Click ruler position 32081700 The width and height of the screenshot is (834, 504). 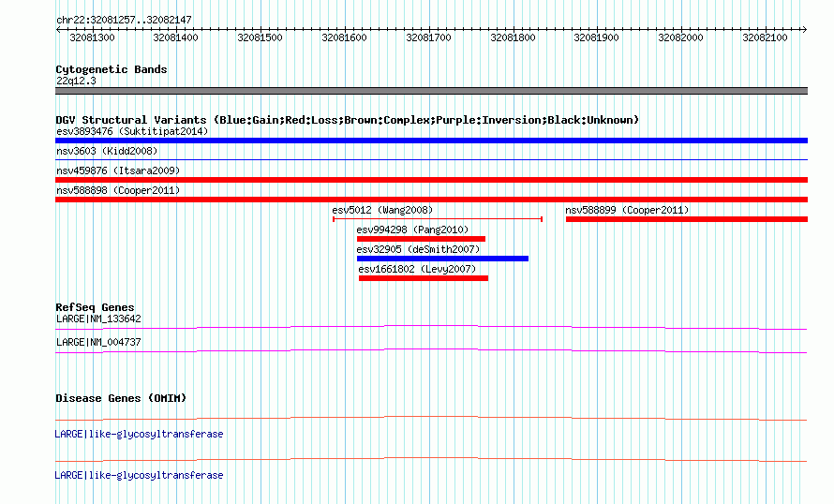428,37
